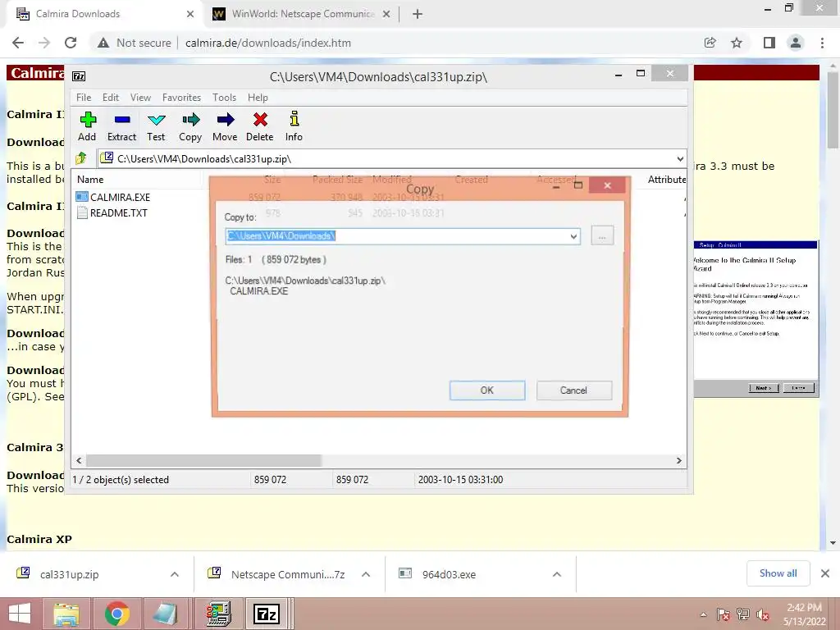
Task: Click the Not secure warning indicator
Action: (134, 43)
